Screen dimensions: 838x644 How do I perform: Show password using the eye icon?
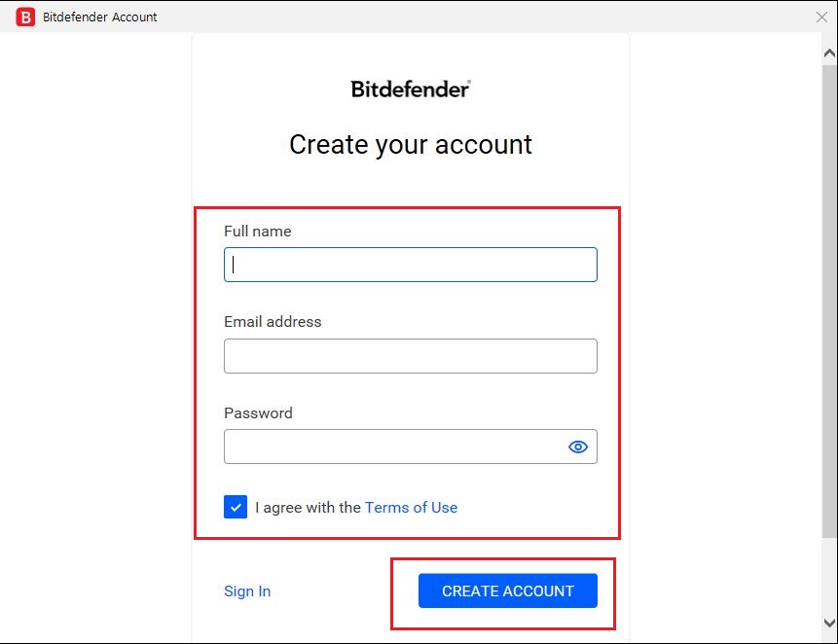(578, 447)
